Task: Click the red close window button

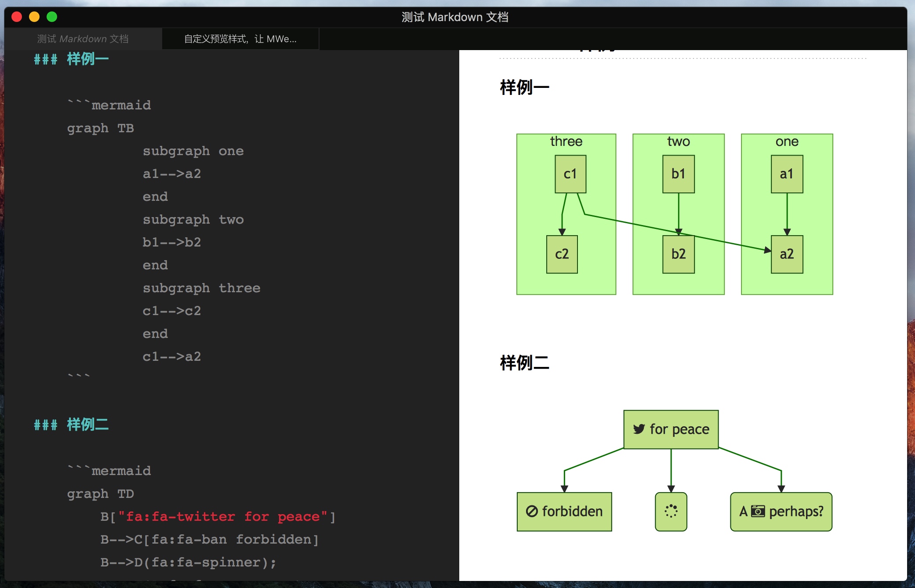Action: (17, 17)
